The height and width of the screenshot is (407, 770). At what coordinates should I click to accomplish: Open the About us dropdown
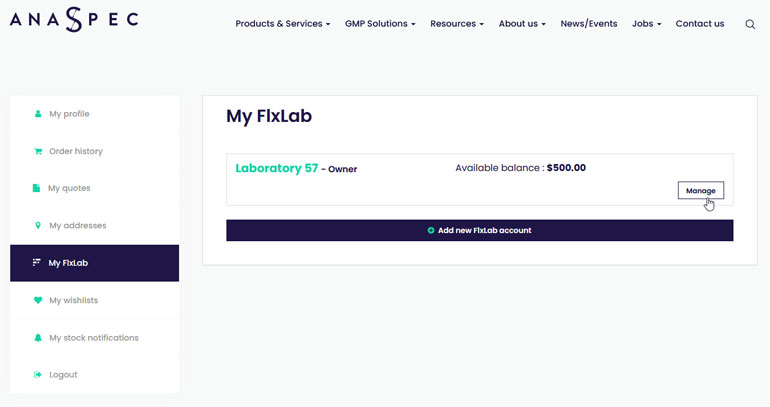coord(522,24)
